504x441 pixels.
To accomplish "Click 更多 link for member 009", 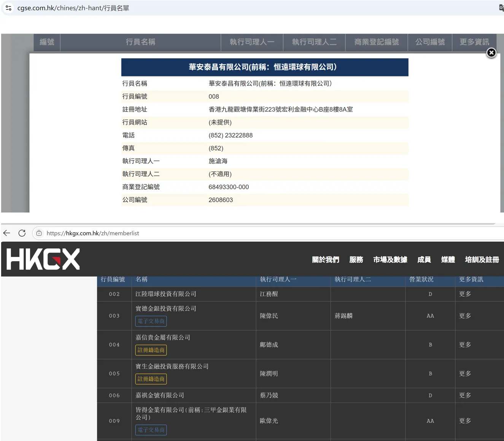I will pyautogui.click(x=465, y=420).
